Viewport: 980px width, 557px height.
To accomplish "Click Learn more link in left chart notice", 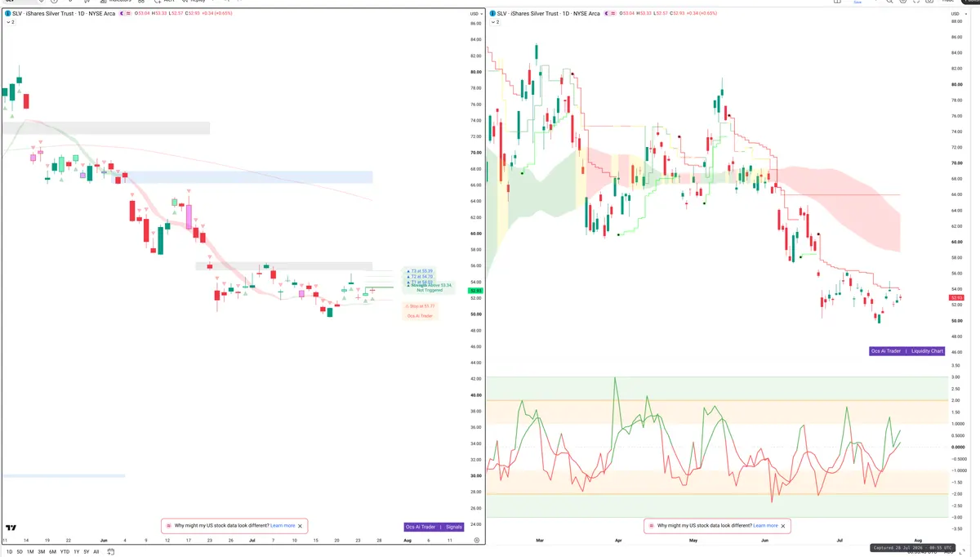I will 283,526.
